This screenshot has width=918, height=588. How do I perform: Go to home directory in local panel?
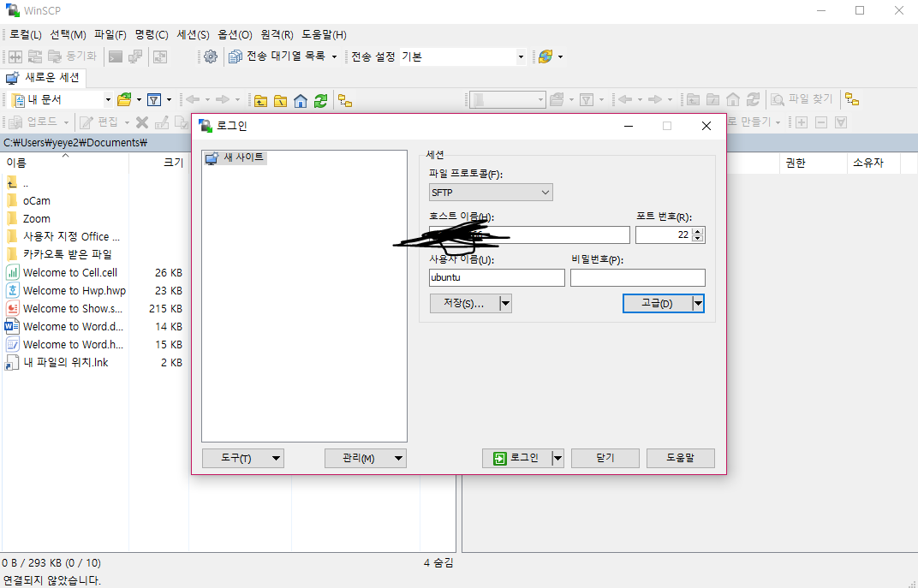301,101
